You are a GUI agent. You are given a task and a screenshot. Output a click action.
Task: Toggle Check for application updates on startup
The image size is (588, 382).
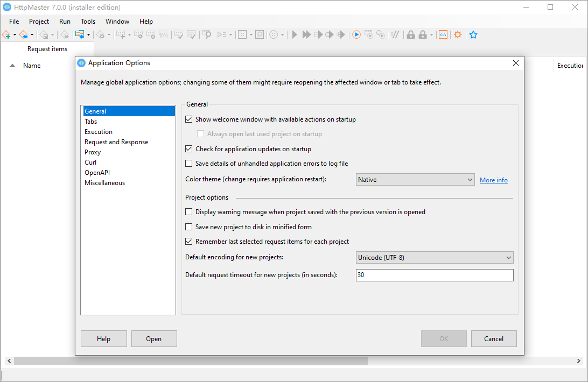189,149
